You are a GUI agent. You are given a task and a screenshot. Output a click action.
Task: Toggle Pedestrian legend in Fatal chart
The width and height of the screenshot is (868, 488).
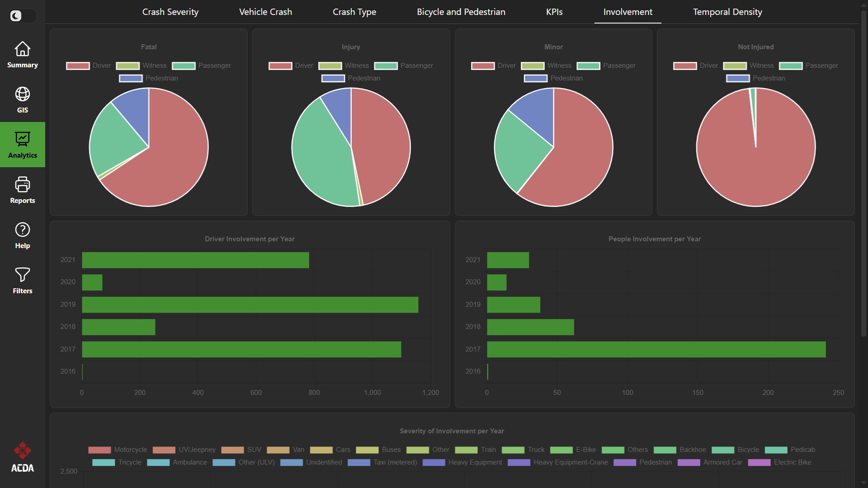(149, 78)
